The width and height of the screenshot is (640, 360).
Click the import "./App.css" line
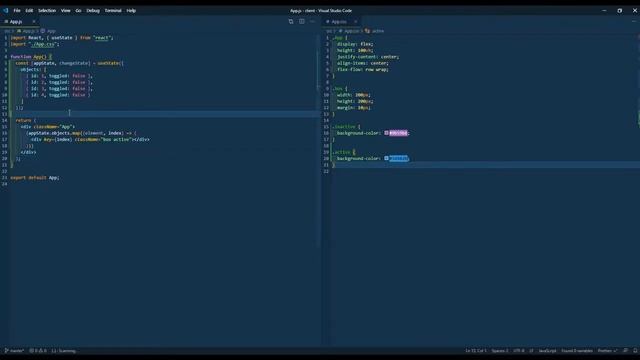(35, 44)
